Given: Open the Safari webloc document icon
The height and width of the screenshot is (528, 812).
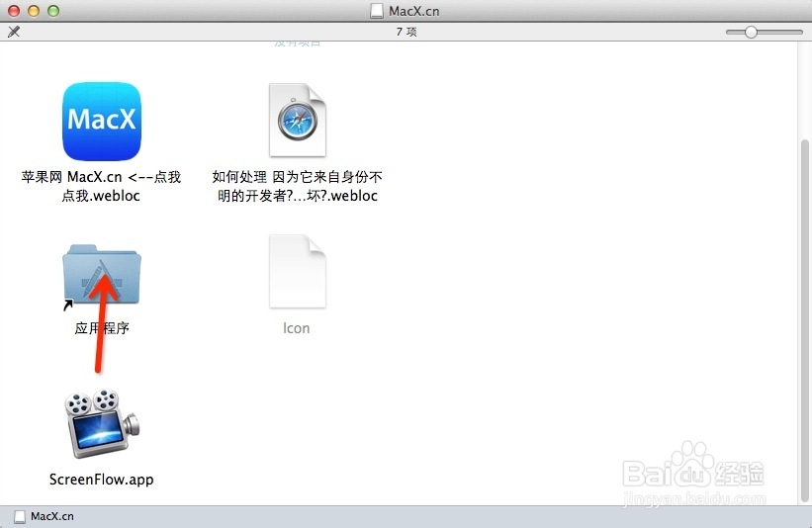Looking at the screenshot, I should [x=298, y=120].
